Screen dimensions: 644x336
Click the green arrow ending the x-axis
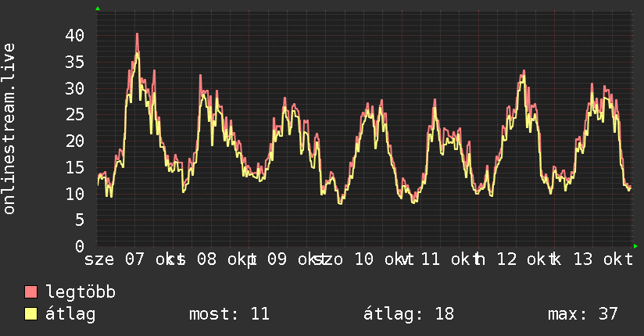click(635, 246)
